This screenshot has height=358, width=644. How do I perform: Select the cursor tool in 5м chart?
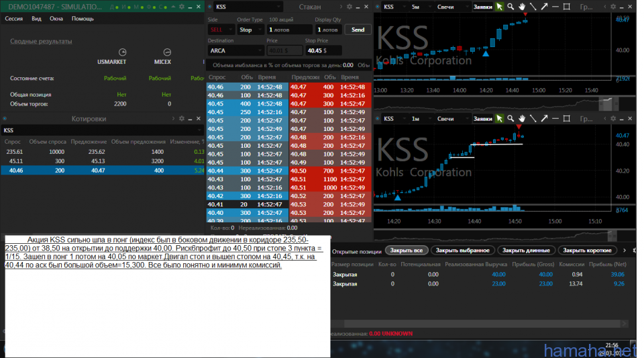(x=499, y=7)
